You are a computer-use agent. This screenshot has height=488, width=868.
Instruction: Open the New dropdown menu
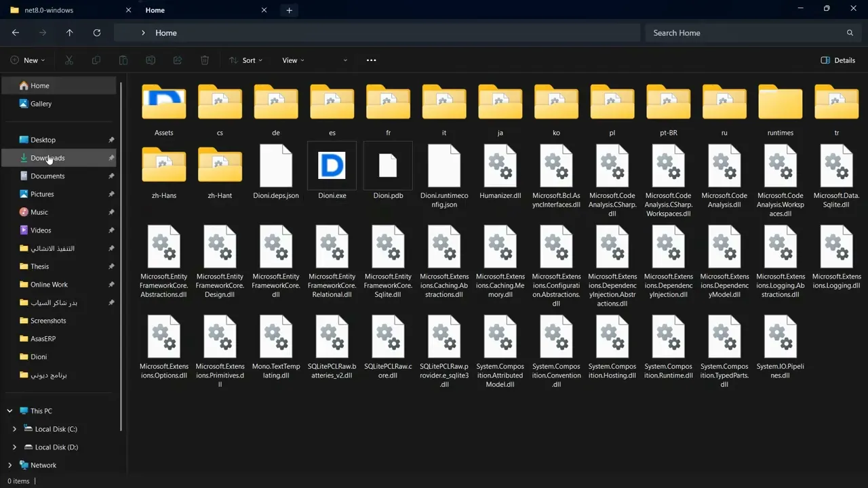pos(28,60)
